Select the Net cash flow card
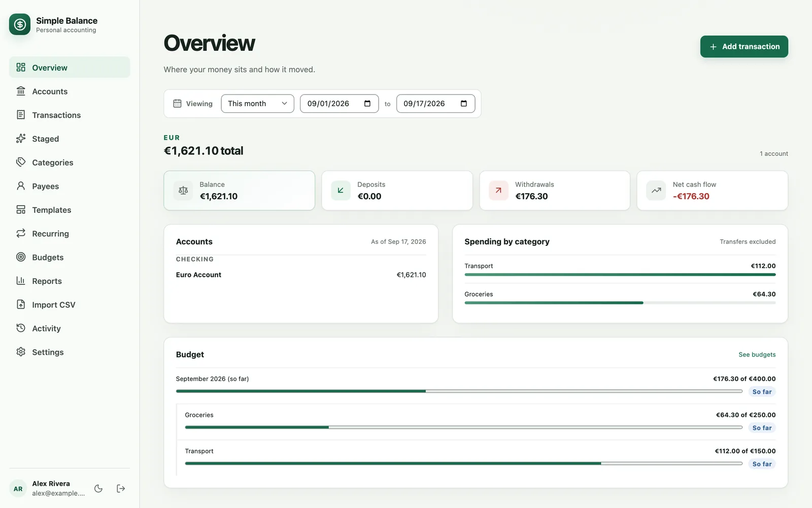This screenshot has width=812, height=508. (x=712, y=190)
